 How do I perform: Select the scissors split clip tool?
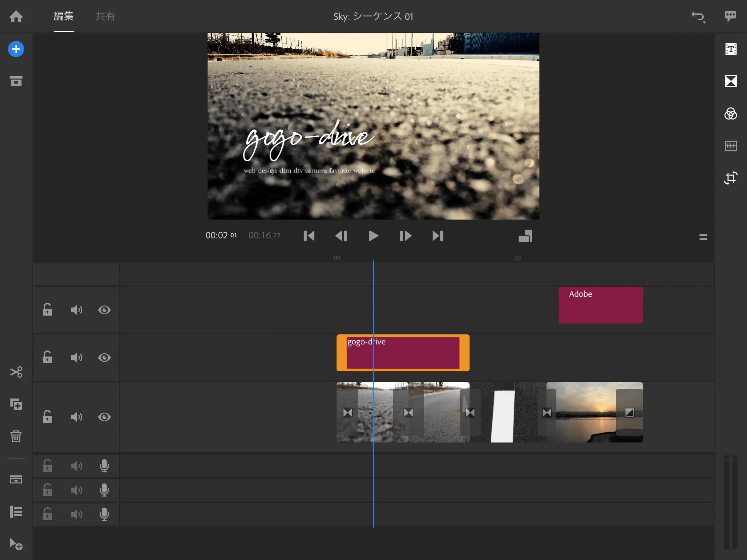pos(16,372)
